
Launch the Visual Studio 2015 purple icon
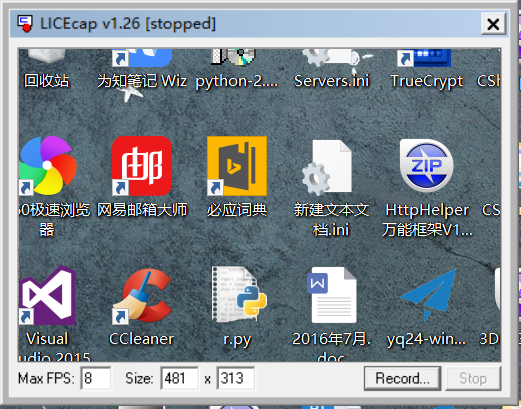tap(47, 295)
